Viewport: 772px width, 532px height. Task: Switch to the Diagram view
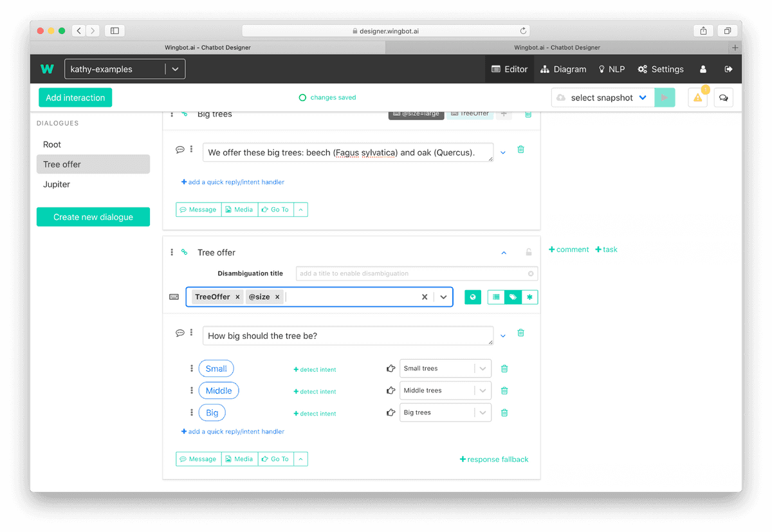click(x=563, y=69)
